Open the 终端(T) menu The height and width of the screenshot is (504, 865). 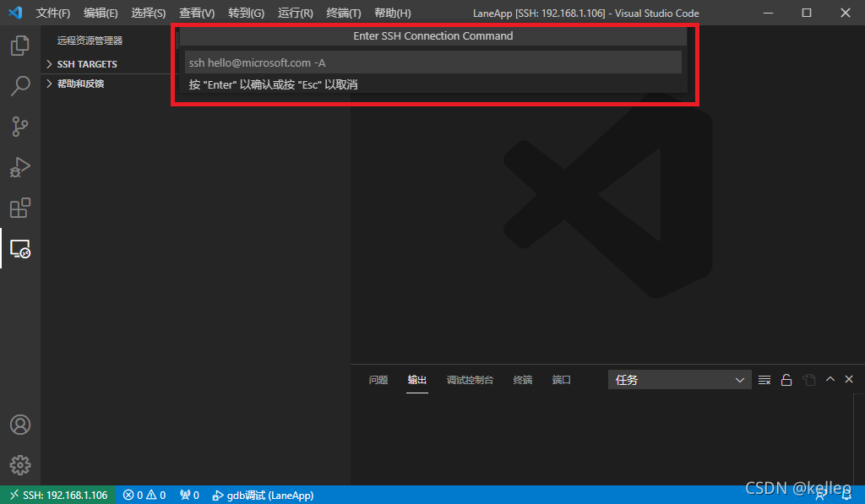pyautogui.click(x=344, y=13)
